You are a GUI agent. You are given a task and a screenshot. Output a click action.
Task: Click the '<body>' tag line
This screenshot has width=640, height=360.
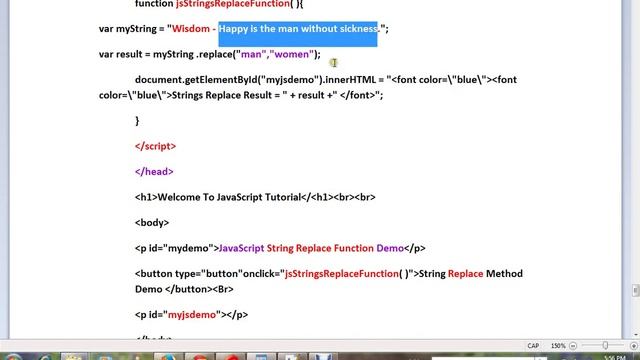pyautogui.click(x=152, y=223)
